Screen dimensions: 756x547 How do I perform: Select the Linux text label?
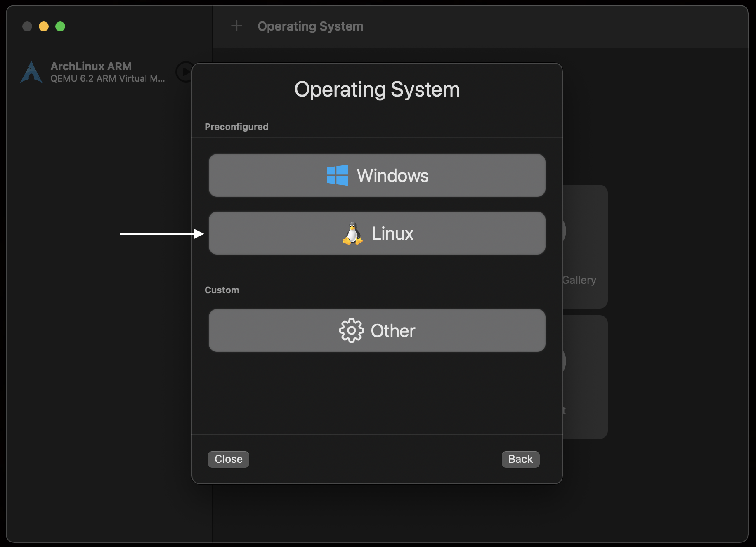(392, 233)
